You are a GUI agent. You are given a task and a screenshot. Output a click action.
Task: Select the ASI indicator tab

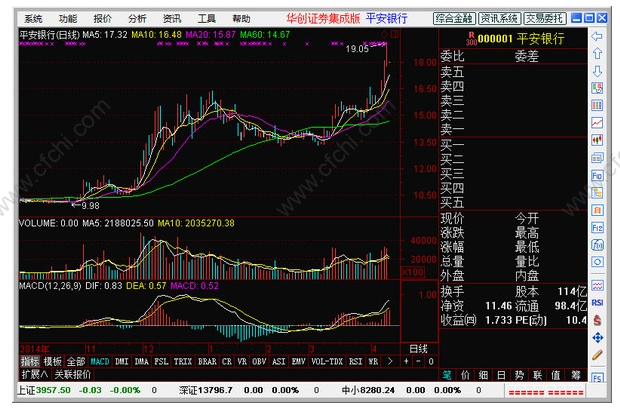279,361
